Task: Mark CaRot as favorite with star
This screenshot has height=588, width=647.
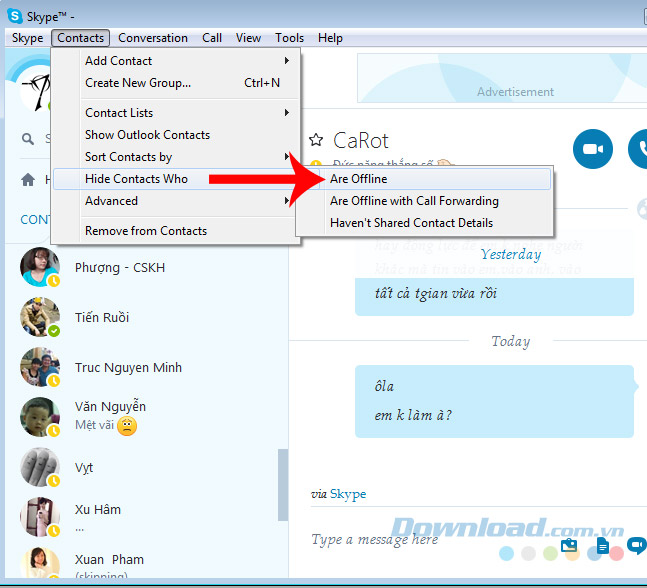Action: 316,140
